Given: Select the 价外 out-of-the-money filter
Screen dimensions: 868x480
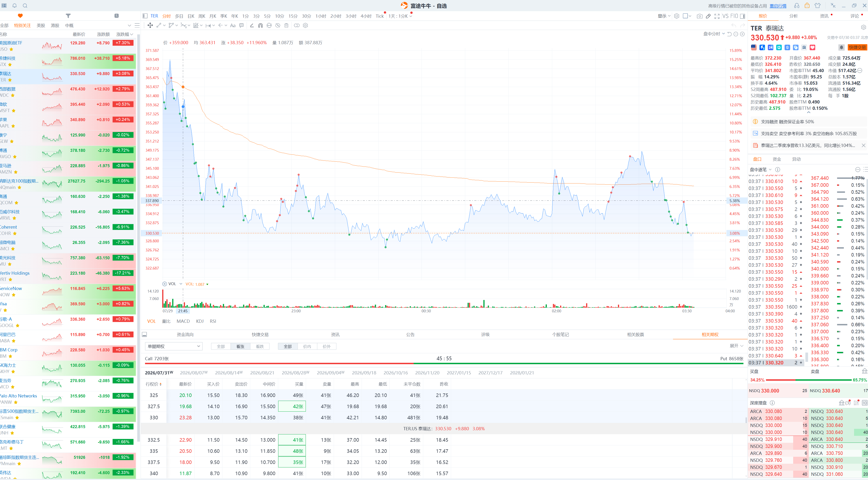Looking at the screenshot, I should 327,346.
